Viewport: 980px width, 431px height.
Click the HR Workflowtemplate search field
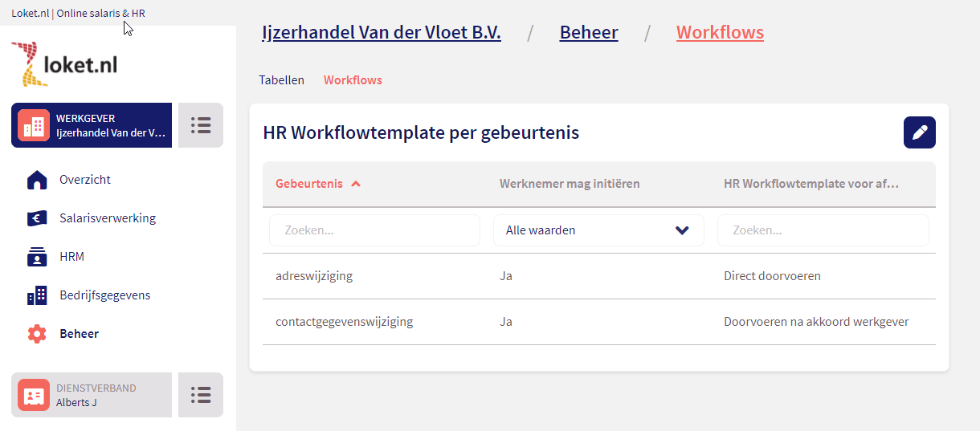[823, 230]
